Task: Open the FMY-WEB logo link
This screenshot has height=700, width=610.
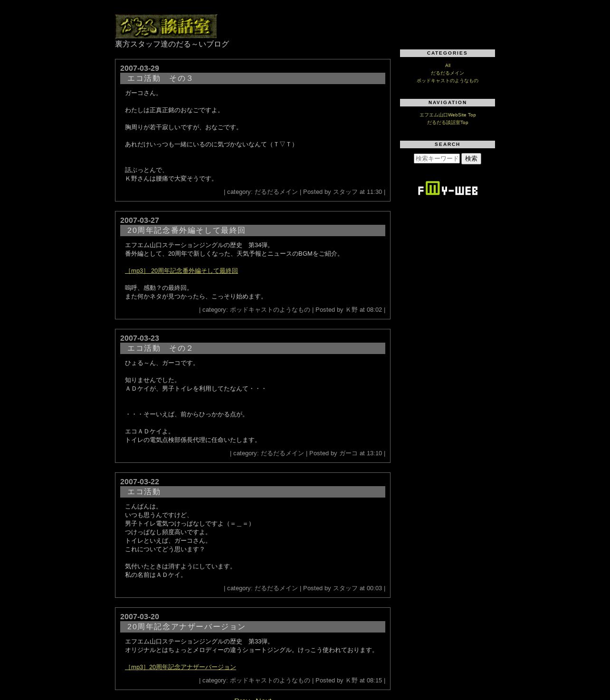Action: [448, 188]
